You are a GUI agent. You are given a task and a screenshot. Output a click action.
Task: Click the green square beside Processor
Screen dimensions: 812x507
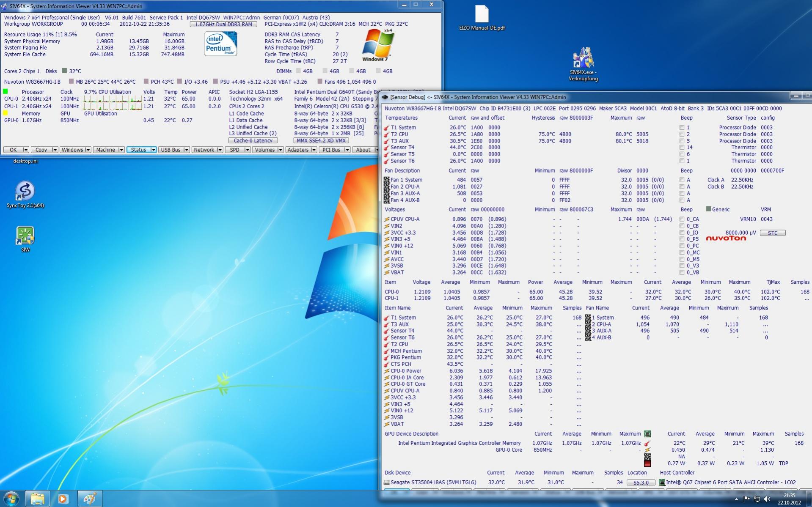(x=6, y=91)
